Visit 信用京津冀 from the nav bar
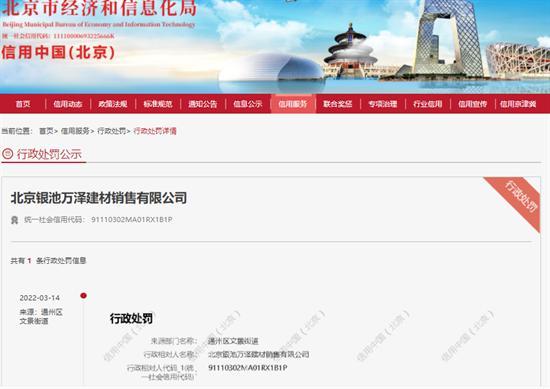 tap(518, 104)
